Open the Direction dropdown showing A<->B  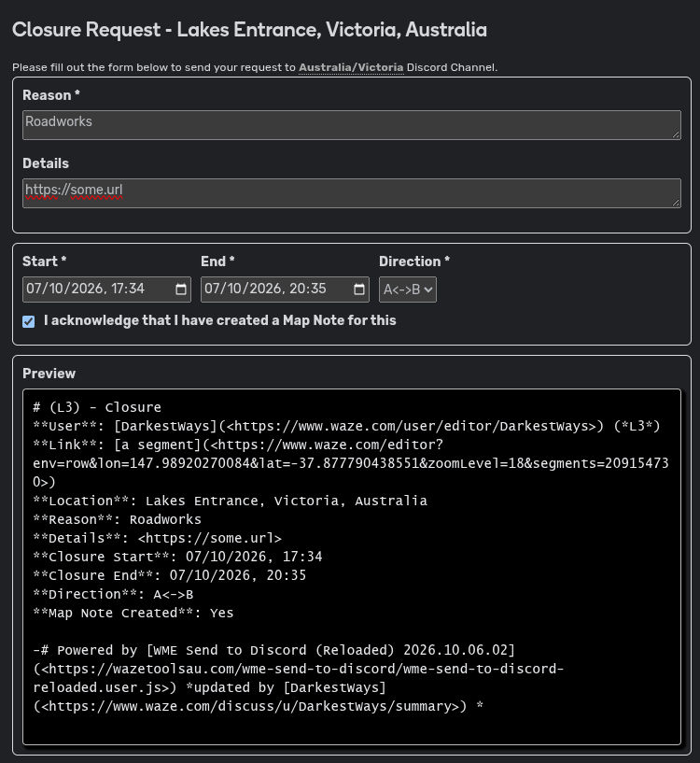pyautogui.click(x=408, y=290)
